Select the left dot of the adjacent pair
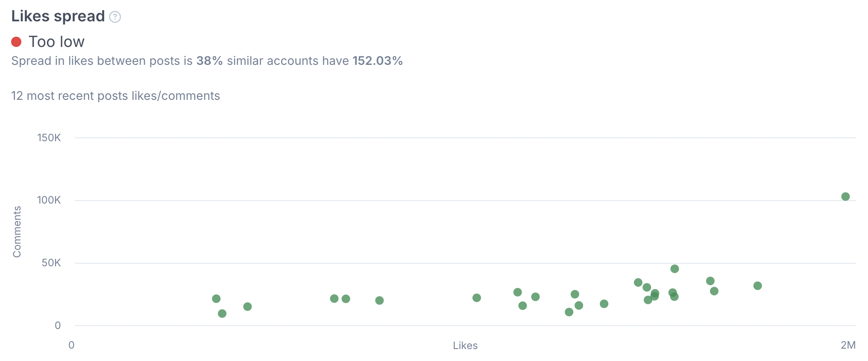This screenshot has height=361, width=868. [x=334, y=299]
